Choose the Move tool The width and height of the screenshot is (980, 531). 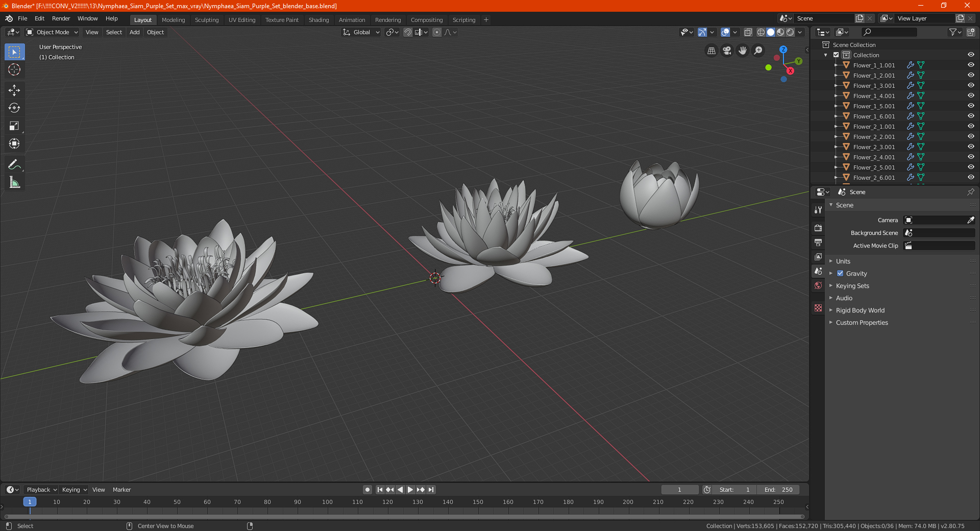coord(14,90)
